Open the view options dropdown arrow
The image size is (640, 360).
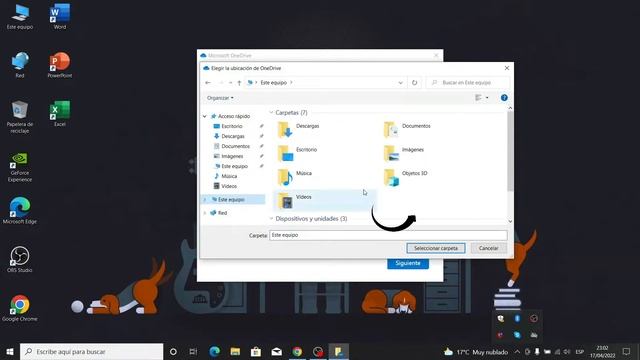487,98
